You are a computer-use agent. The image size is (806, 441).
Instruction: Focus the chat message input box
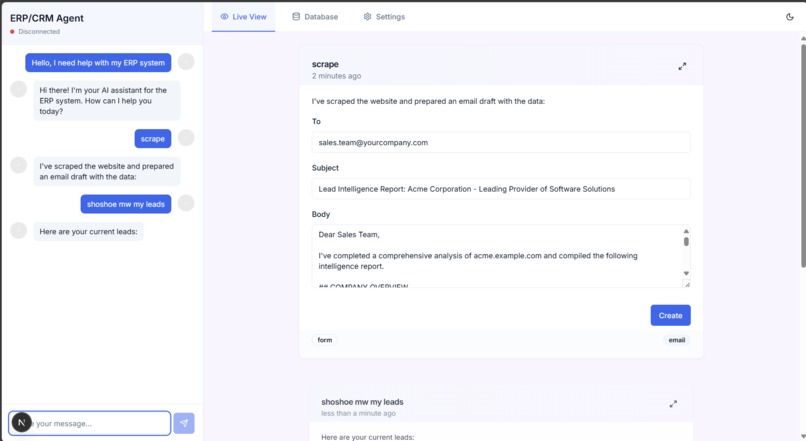pos(89,424)
